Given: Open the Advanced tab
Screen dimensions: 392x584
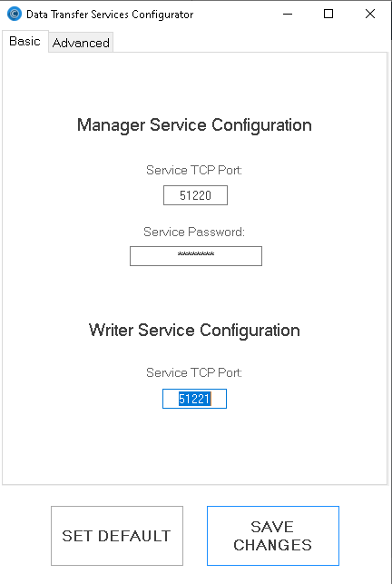Looking at the screenshot, I should coord(81,43).
